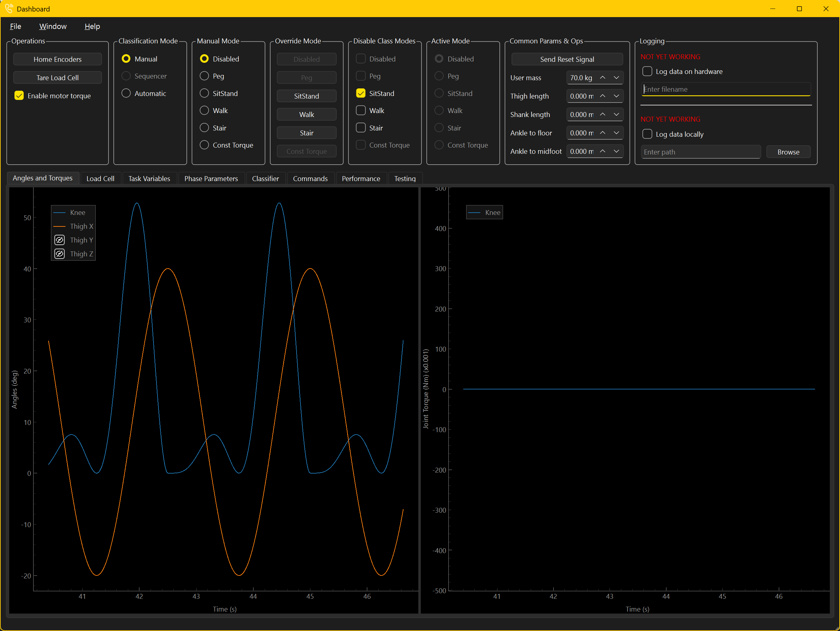Click the Dashboard app icon in title bar
The image size is (840, 631).
pos(9,8)
